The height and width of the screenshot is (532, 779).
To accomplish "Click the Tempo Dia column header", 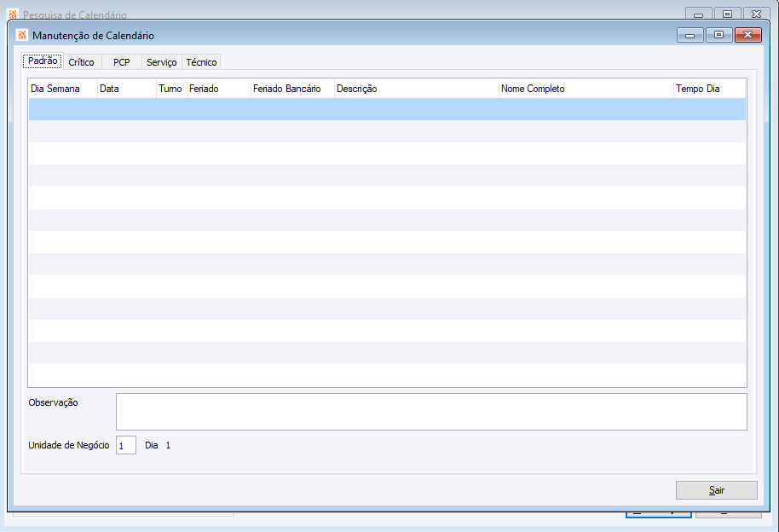I will (709, 89).
